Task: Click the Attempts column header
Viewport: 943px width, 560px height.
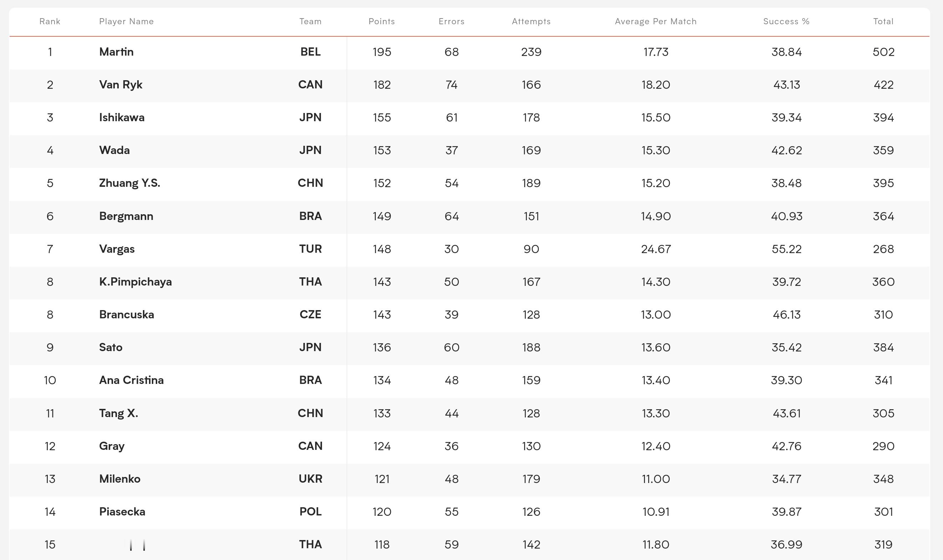Action: [531, 21]
